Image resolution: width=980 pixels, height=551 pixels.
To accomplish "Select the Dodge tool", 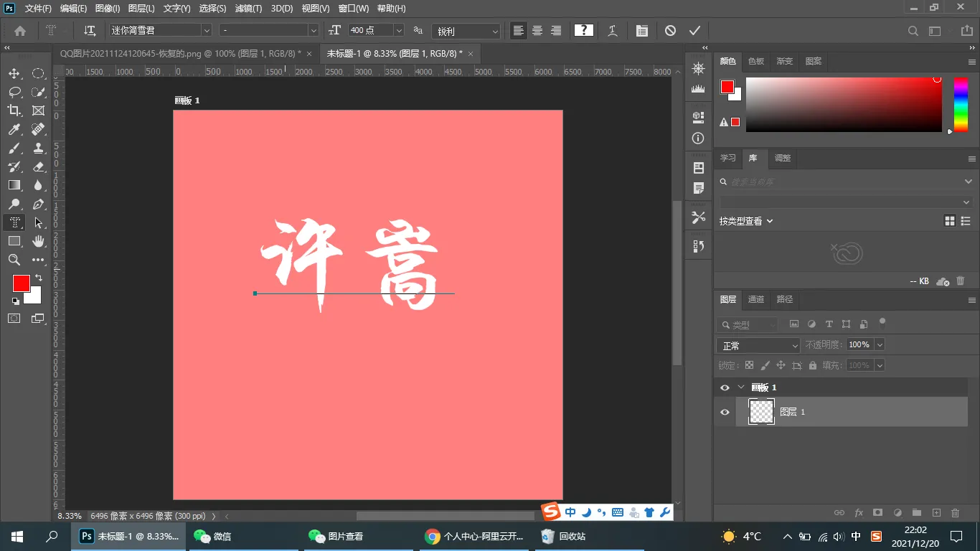I will (14, 204).
